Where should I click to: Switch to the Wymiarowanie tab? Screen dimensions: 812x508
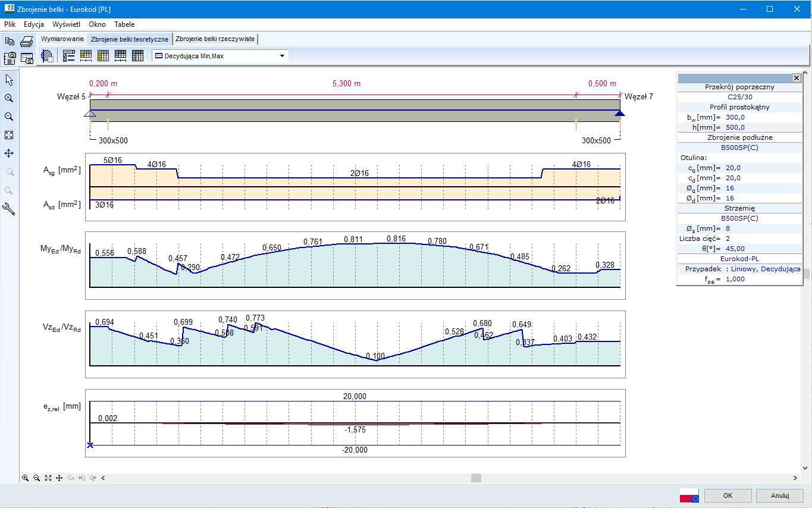62,39
